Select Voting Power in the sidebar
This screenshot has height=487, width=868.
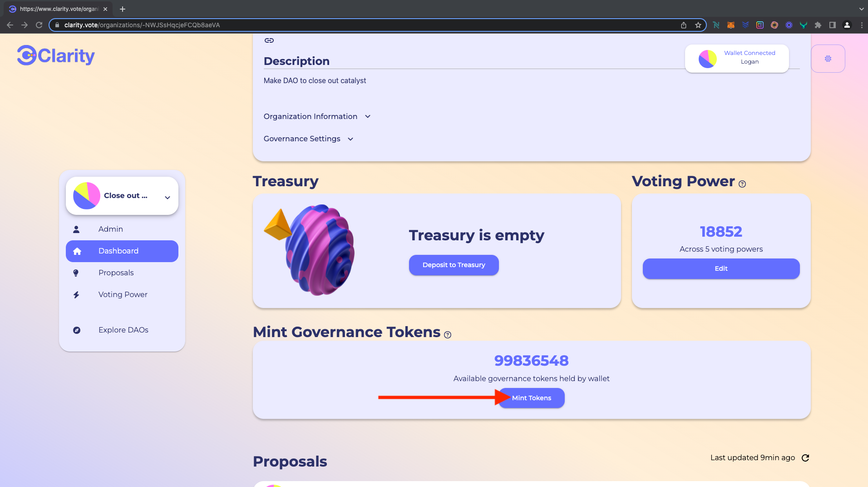123,294
